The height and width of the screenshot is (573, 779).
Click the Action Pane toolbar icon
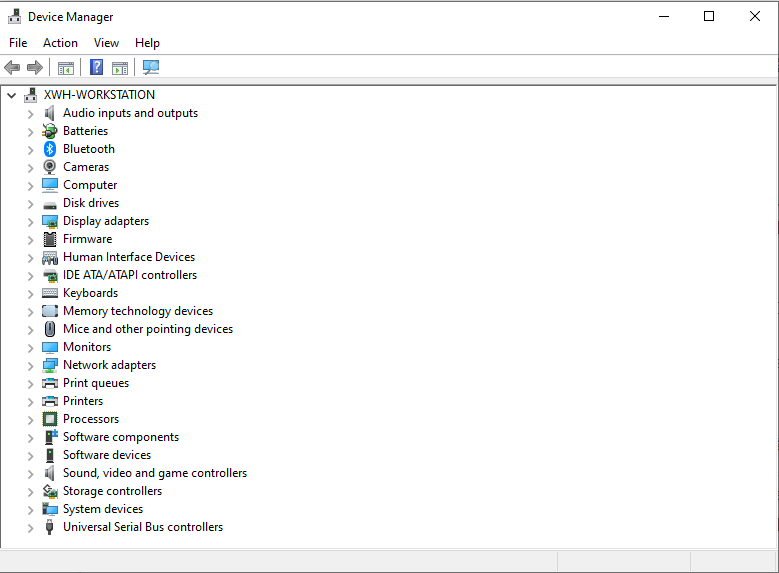(120, 68)
